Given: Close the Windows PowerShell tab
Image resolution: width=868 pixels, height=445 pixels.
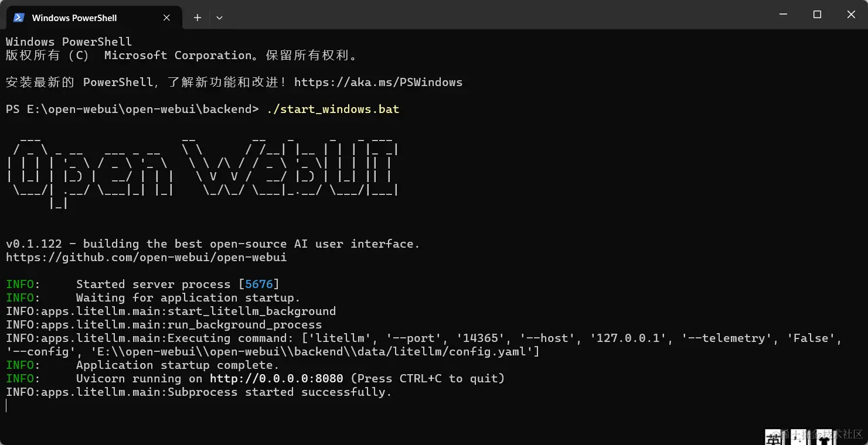Looking at the screenshot, I should click(166, 18).
